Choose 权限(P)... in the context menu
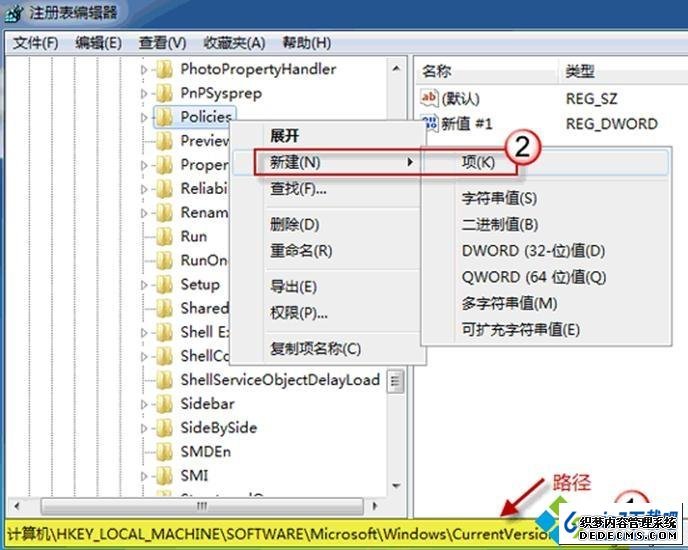 click(327, 313)
